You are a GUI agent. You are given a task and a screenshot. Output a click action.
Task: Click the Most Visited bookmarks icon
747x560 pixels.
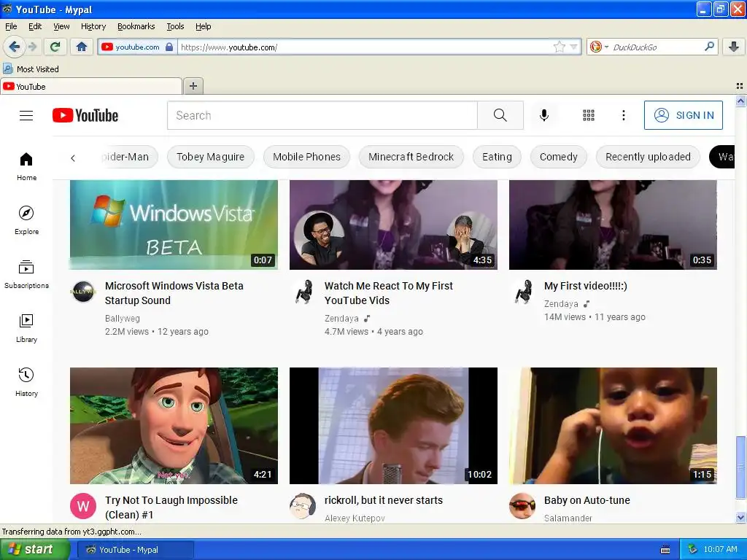(x=8, y=69)
